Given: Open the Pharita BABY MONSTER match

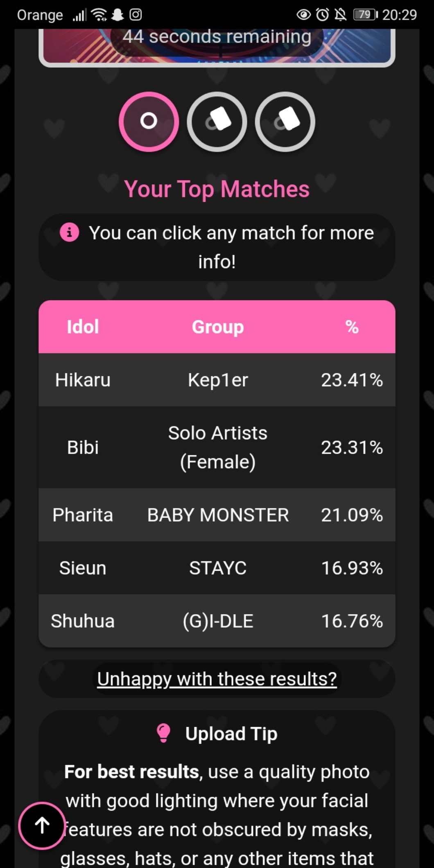Looking at the screenshot, I should (x=217, y=515).
